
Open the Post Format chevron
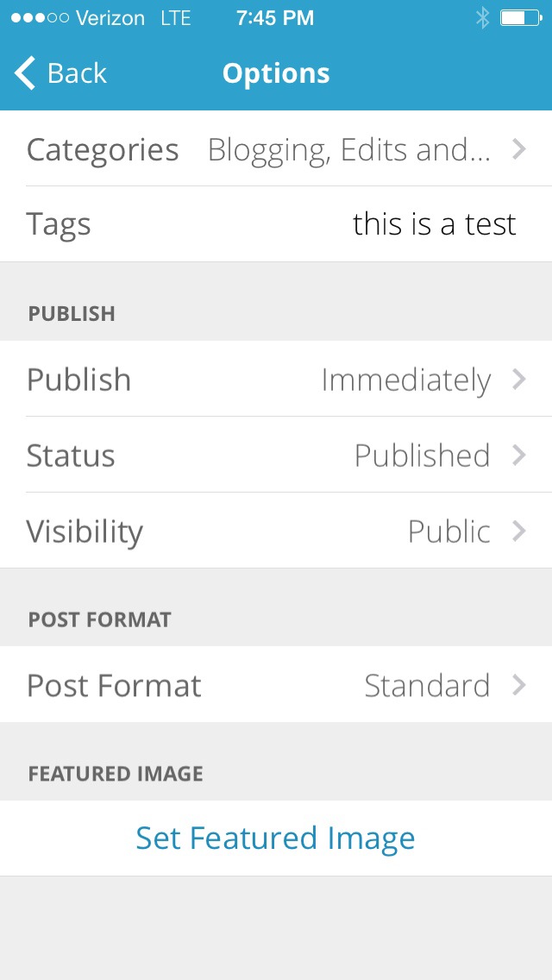coord(518,685)
